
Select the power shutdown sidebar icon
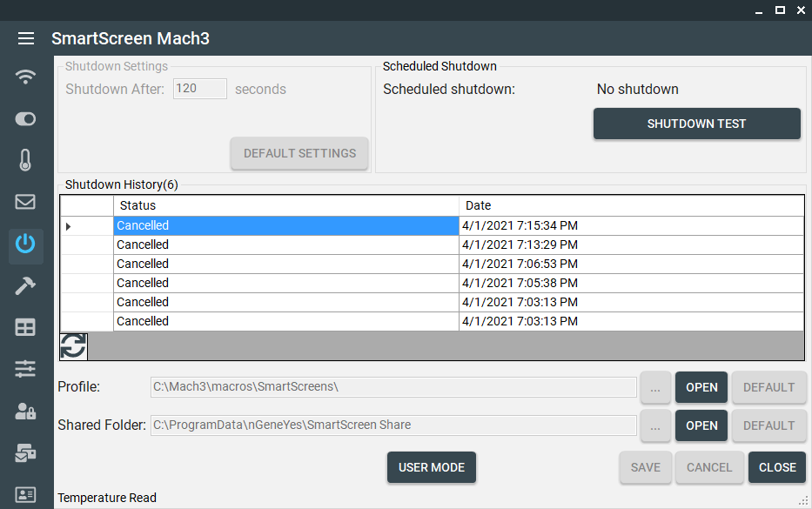click(x=26, y=244)
